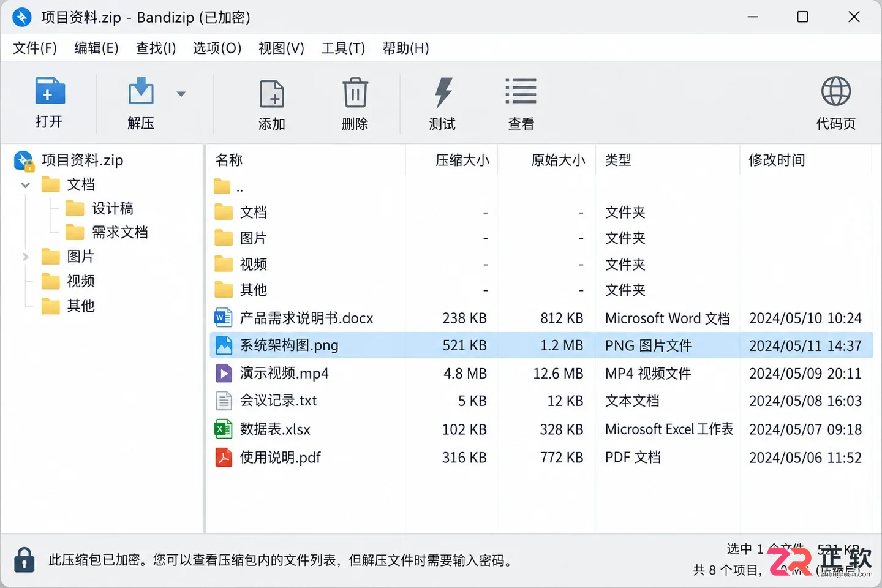Viewport: 882px width, 588px height.
Task: Click the "2024/05/09 20:11" date cell
Action: pos(805,374)
